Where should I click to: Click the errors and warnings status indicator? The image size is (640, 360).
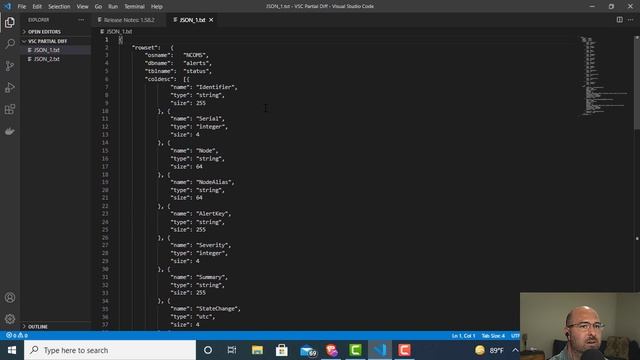(17, 335)
